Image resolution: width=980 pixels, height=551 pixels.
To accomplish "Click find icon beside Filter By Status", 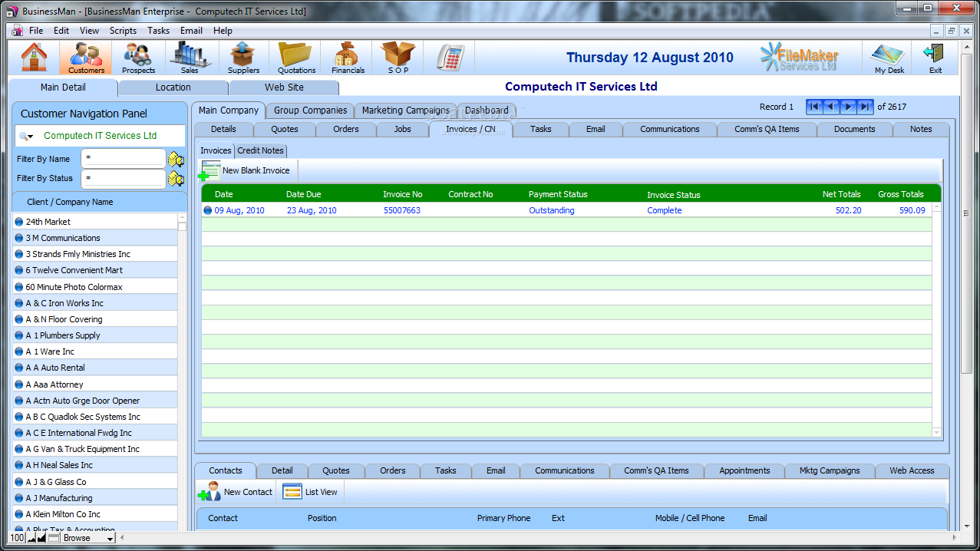I will [177, 179].
